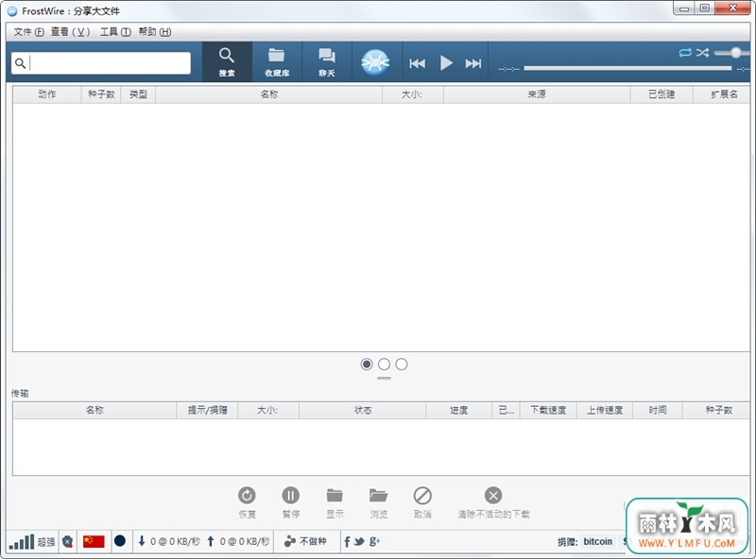Sort search results by 名称 column
The image size is (756, 559).
269,94
